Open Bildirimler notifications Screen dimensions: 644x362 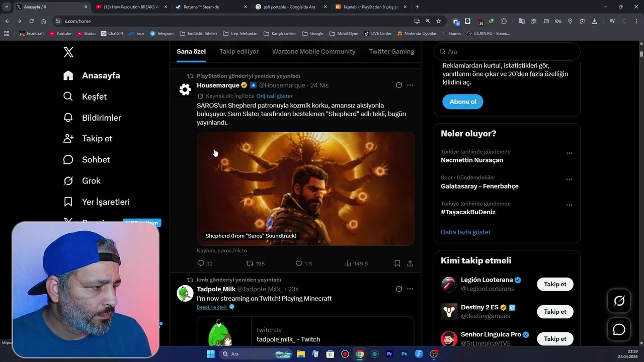coord(92,118)
